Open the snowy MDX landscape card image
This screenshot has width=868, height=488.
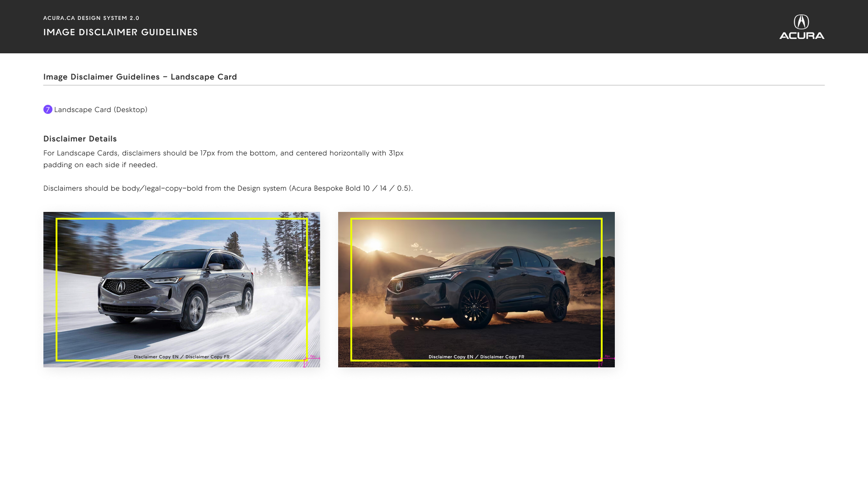click(182, 290)
